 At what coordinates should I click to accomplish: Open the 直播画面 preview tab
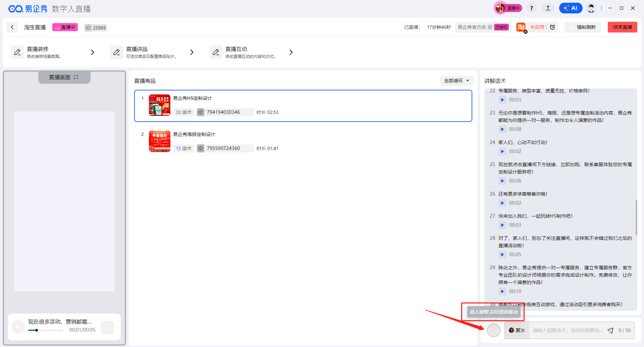point(64,77)
